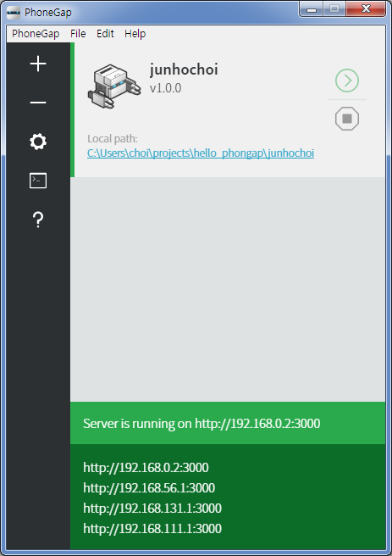This screenshot has width=392, height=556.
Task: Click the plus icon to add project
Action: [x=38, y=64]
